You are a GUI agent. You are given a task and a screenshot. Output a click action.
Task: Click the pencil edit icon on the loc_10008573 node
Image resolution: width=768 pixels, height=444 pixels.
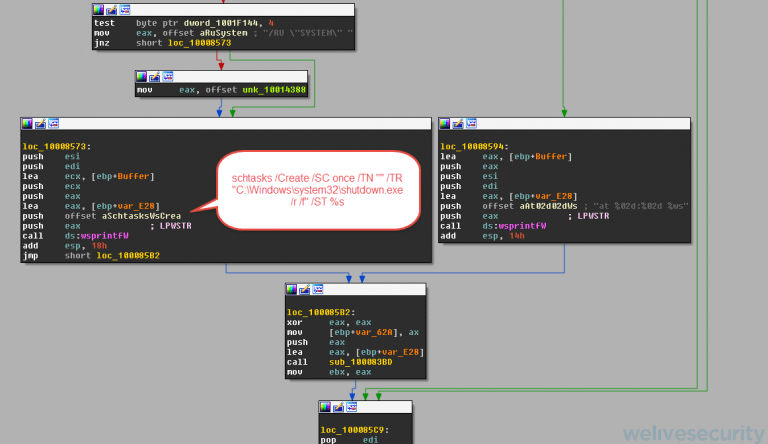click(40, 123)
